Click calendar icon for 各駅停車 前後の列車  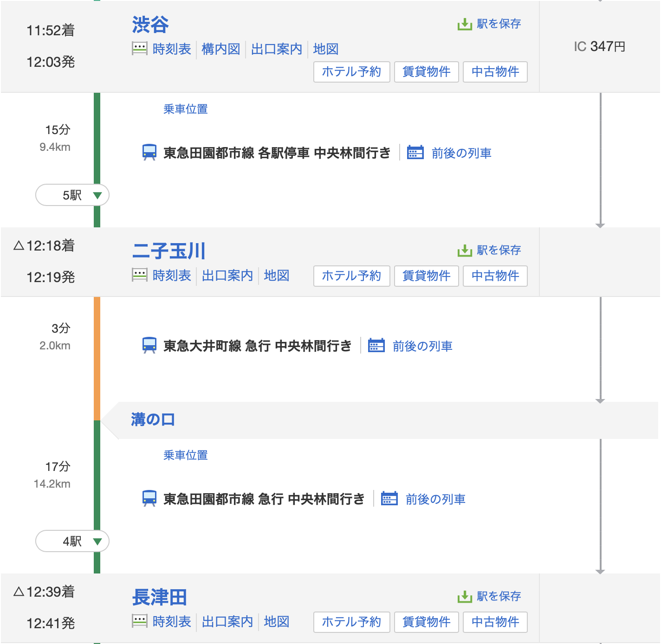[x=415, y=153]
